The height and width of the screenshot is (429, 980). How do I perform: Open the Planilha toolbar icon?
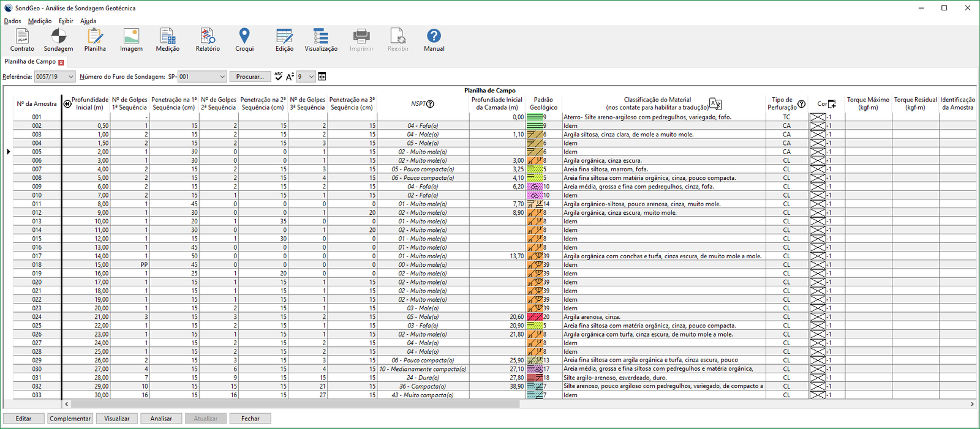(95, 40)
